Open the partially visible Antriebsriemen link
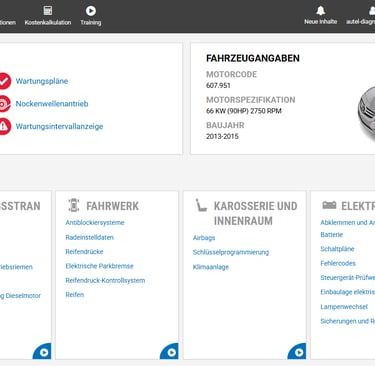The height and width of the screenshot is (366, 375). [x=16, y=267]
